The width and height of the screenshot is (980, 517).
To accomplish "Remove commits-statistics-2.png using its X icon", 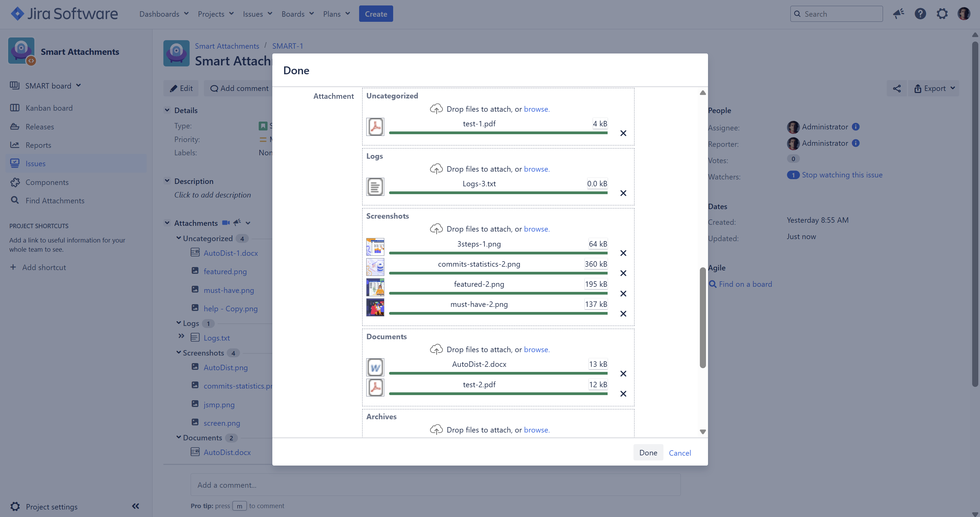I will pos(623,273).
